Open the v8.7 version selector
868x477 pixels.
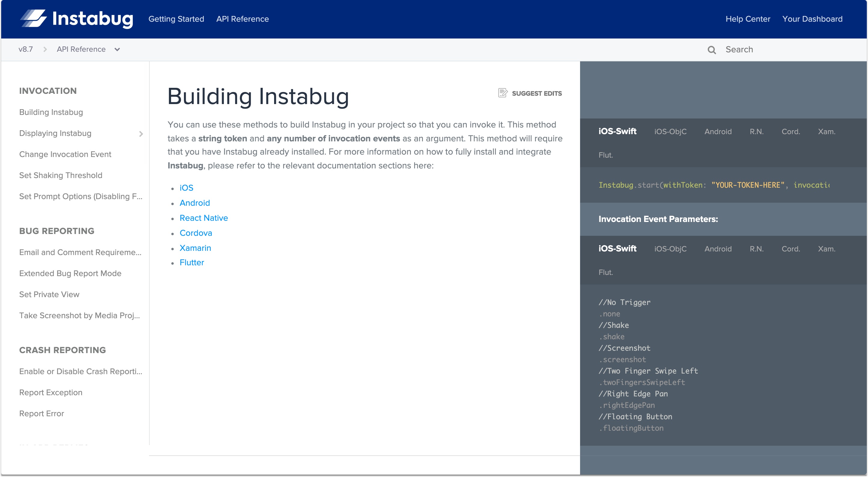click(x=26, y=50)
